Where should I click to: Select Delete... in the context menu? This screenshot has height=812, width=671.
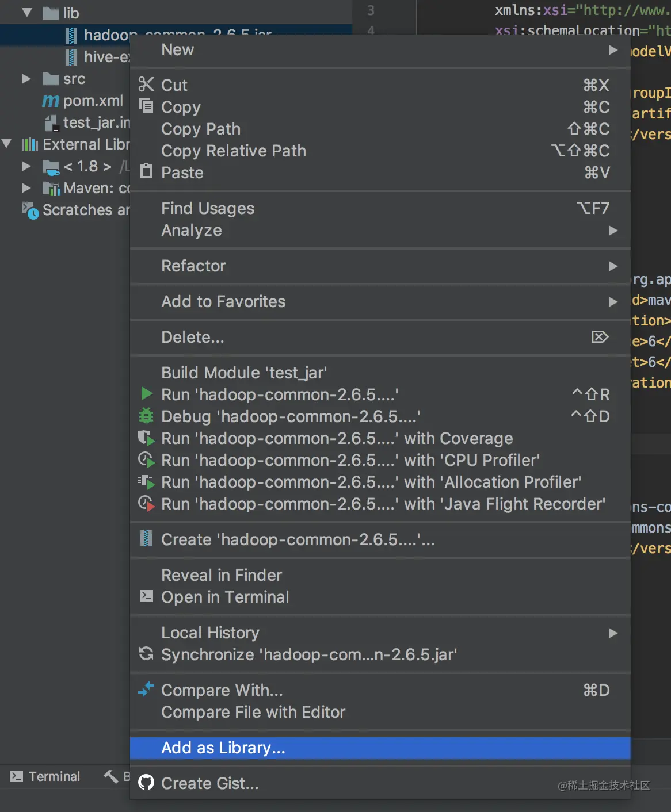tap(380, 337)
